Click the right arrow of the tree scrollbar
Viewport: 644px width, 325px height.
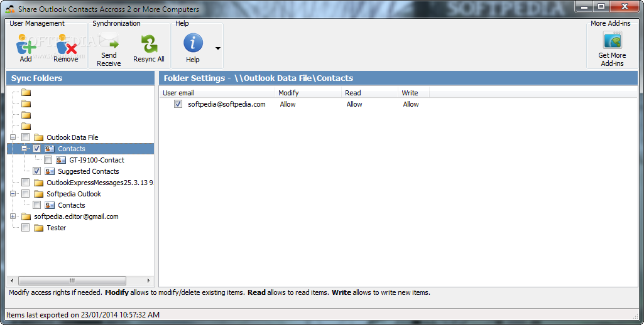point(149,280)
